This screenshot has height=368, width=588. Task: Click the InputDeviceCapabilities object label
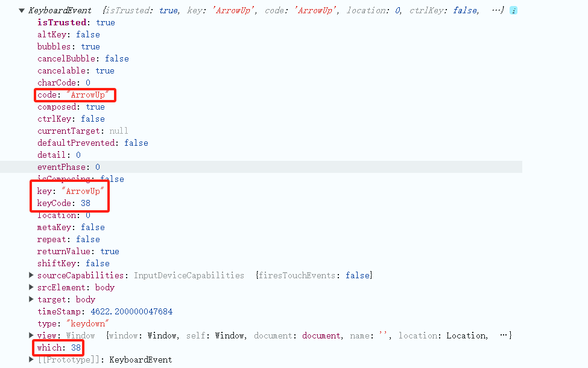click(189, 275)
